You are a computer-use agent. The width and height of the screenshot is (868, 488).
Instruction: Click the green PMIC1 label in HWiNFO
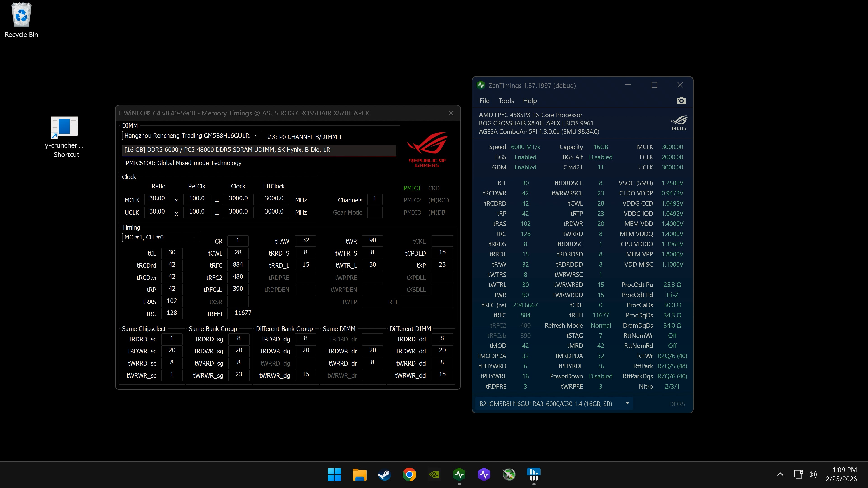tap(412, 188)
